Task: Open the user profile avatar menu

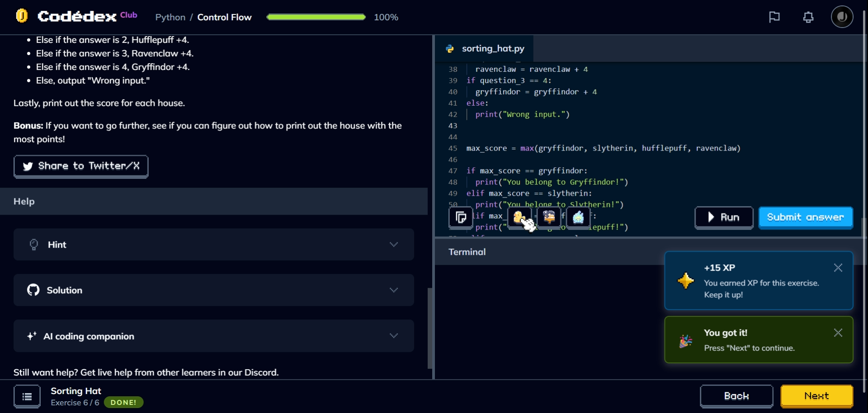Action: click(x=841, y=17)
